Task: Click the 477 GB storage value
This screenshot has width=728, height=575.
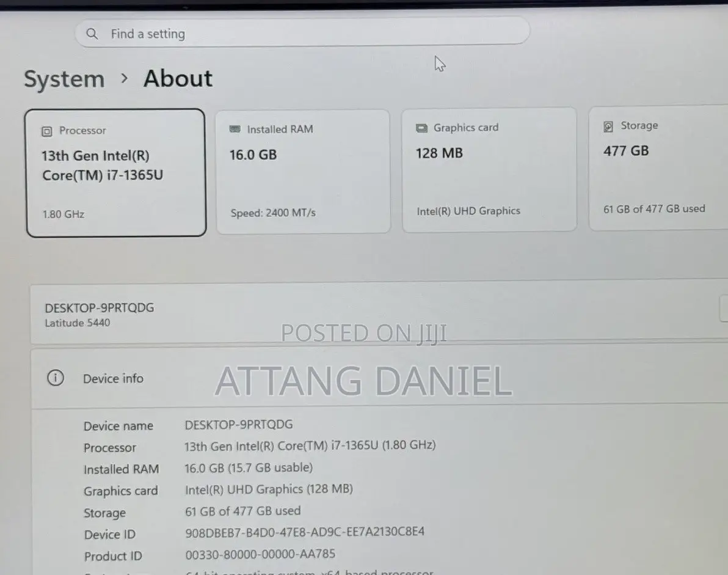Action: (x=626, y=151)
